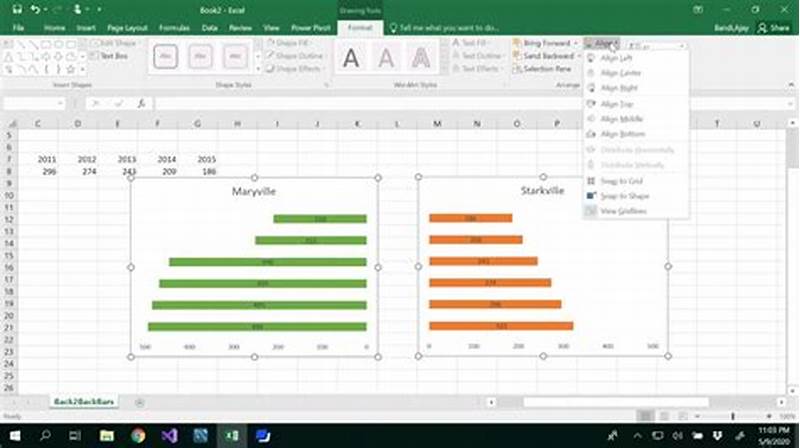Screen dimensions: 800x448
Task: Select the Starkville chart title
Action: [x=542, y=191]
